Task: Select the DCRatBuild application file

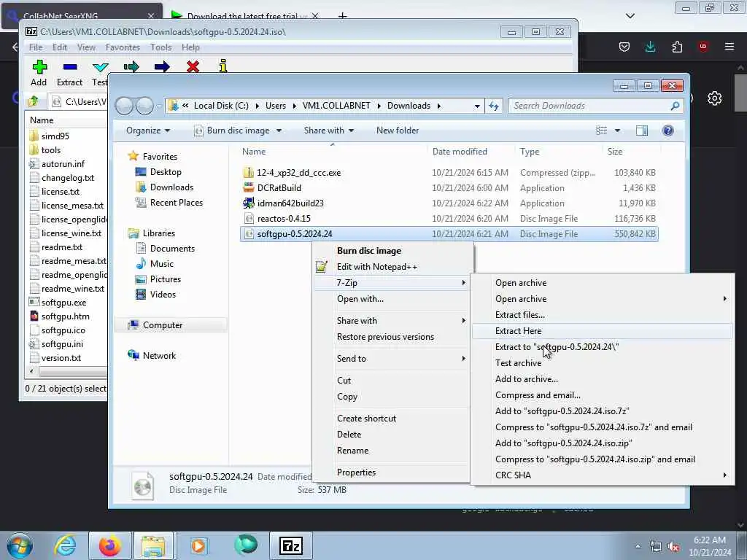Action: tap(279, 188)
